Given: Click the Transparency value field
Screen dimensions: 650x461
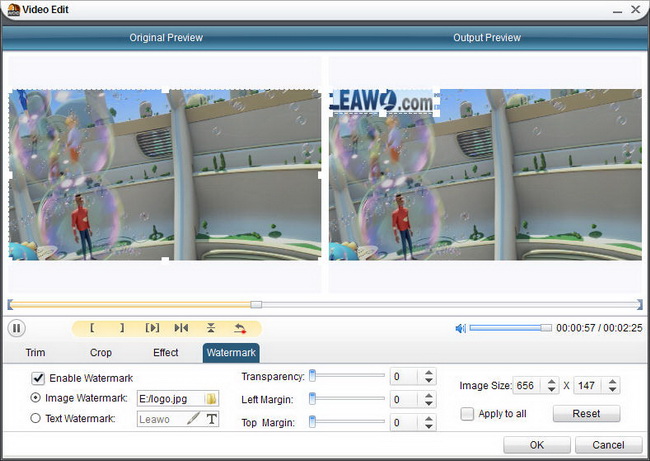Looking at the screenshot, I should pyautogui.click(x=406, y=376).
